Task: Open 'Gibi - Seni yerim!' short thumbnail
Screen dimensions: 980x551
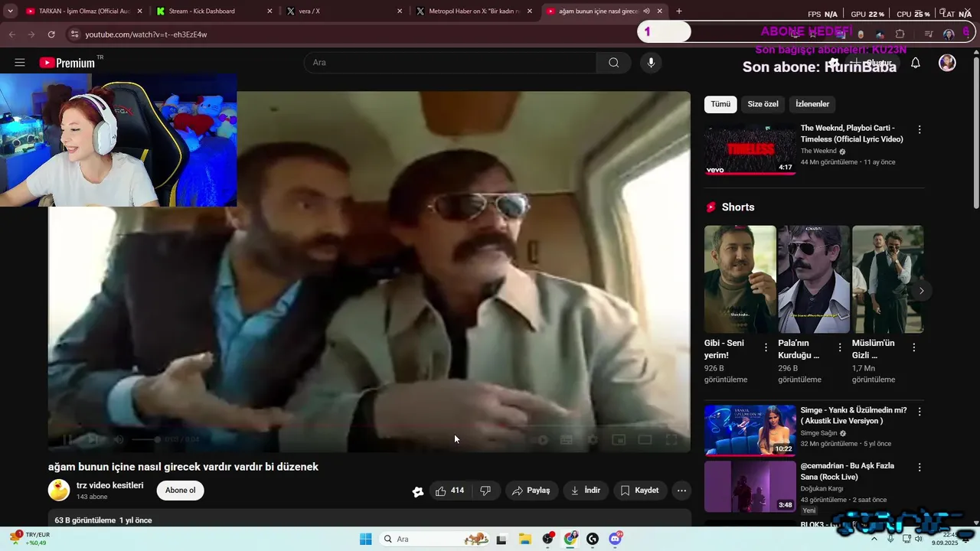Action: click(x=740, y=279)
